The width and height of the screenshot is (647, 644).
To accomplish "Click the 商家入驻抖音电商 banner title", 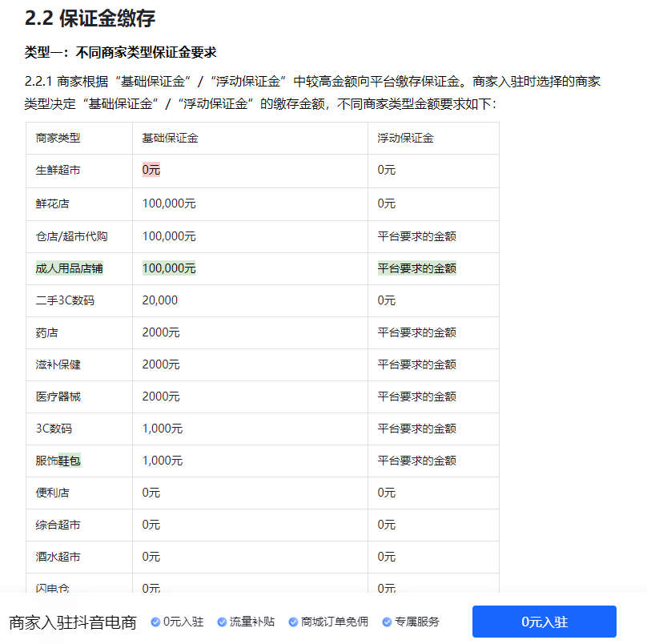I will point(73,622).
